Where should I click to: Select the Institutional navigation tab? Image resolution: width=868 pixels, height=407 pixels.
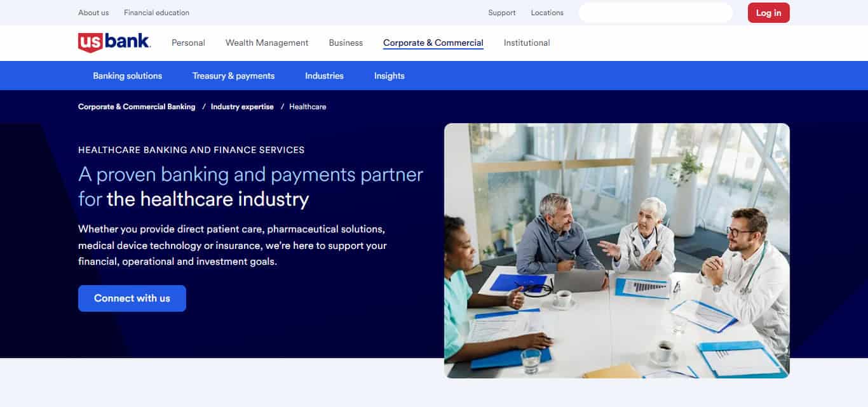(527, 43)
